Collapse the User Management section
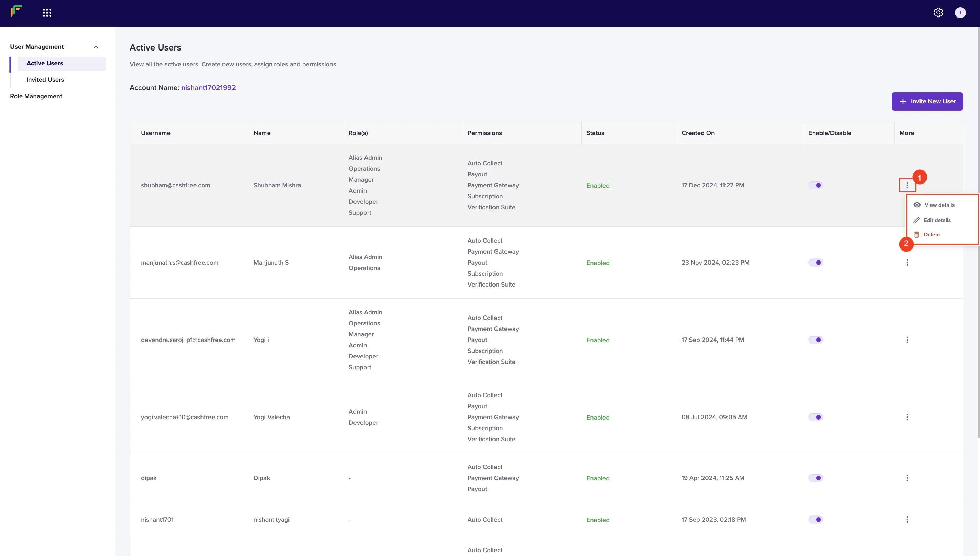 (96, 47)
